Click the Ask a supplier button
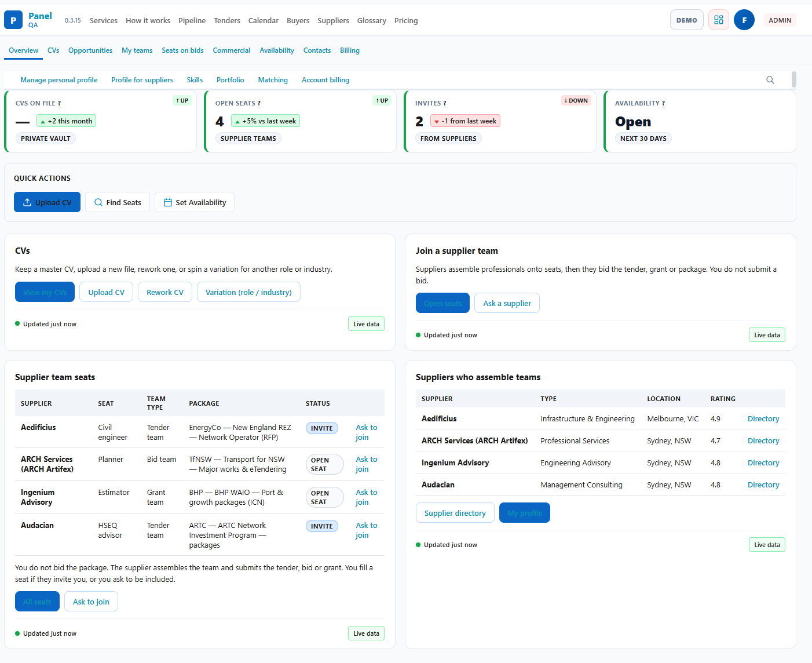Image resolution: width=812 pixels, height=663 pixels. coord(507,303)
